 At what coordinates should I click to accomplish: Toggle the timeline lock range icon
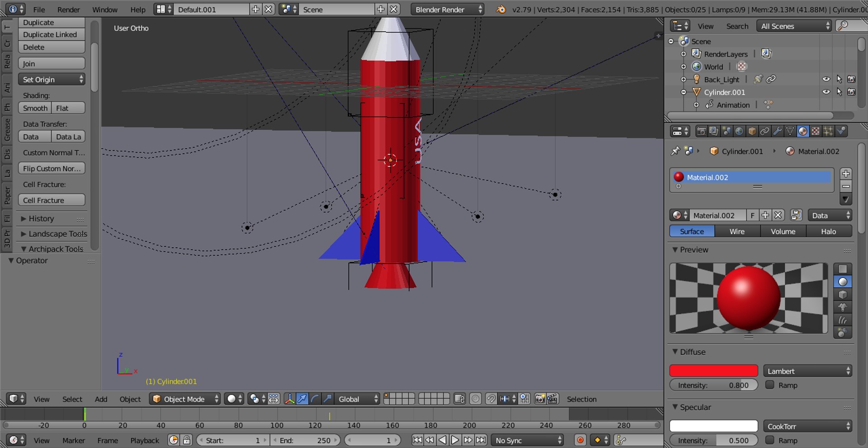point(187,440)
